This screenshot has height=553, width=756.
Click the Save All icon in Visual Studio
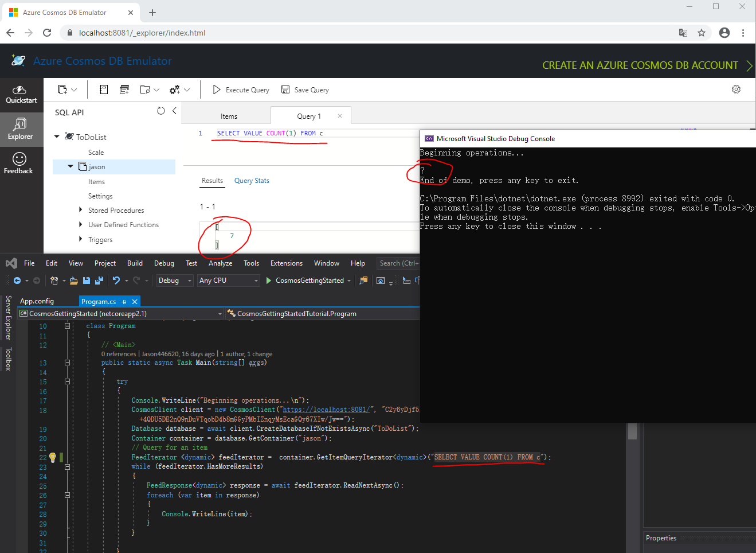point(99,281)
